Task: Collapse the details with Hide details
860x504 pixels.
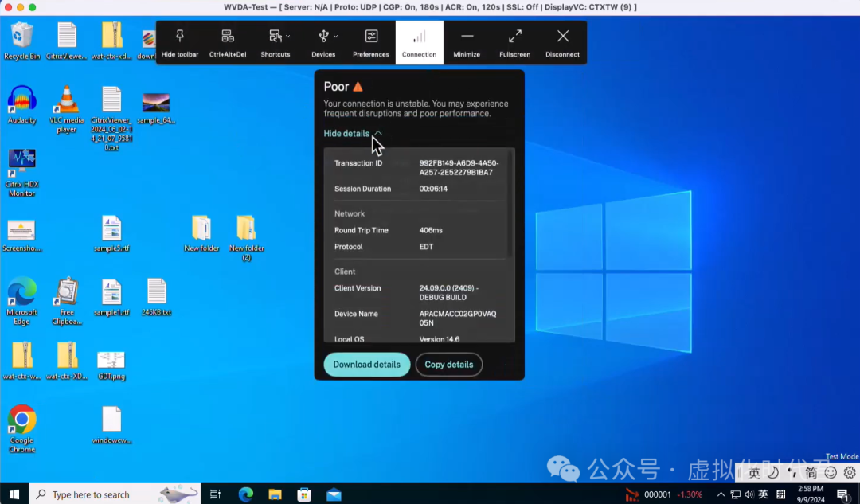Action: pyautogui.click(x=353, y=133)
